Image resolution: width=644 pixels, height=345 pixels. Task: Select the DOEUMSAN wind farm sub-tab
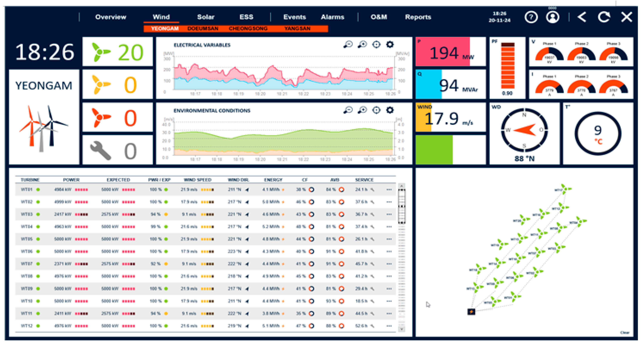pos(203,29)
